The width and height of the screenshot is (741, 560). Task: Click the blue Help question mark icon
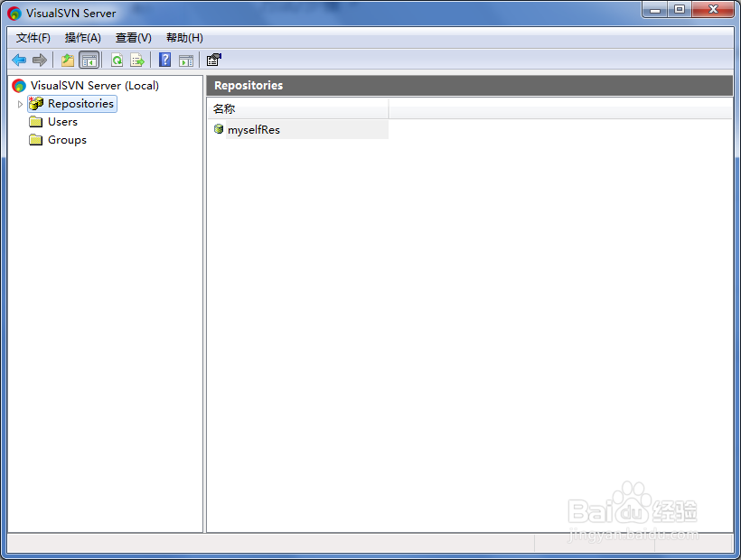[165, 60]
